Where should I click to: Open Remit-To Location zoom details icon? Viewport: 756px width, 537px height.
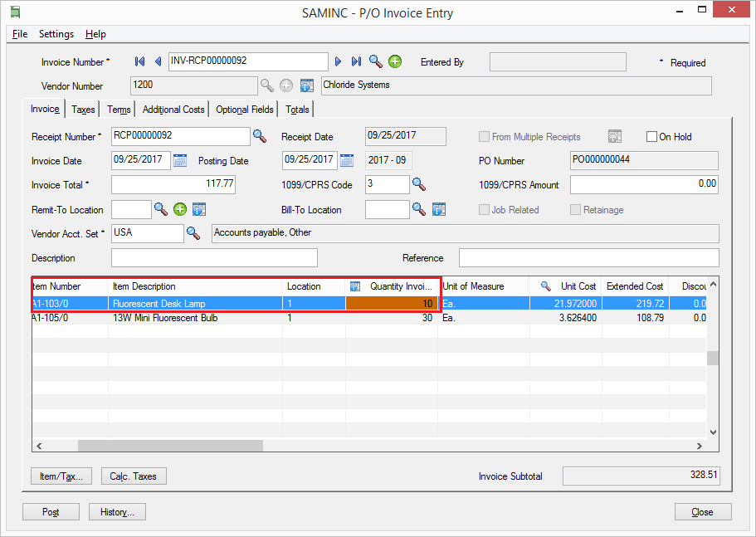click(x=199, y=209)
